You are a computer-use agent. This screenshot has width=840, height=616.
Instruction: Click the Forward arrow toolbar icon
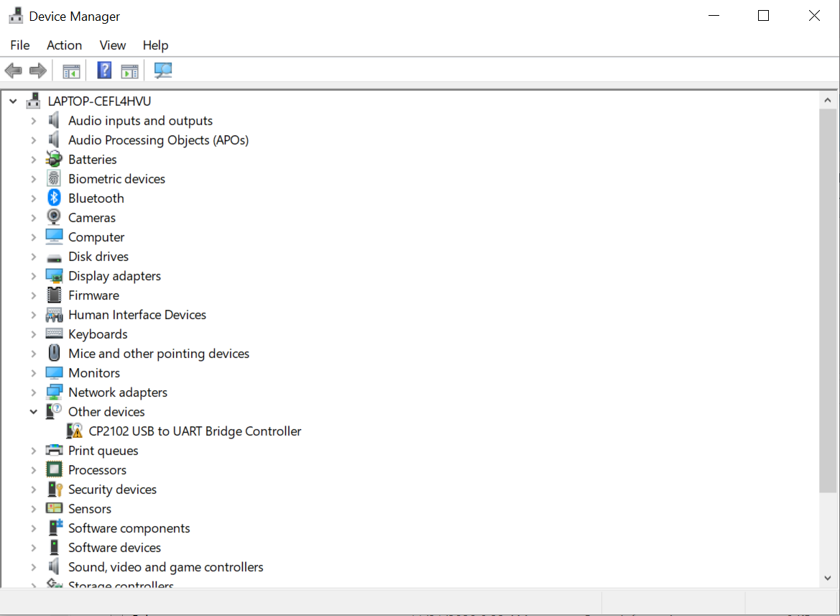click(38, 70)
